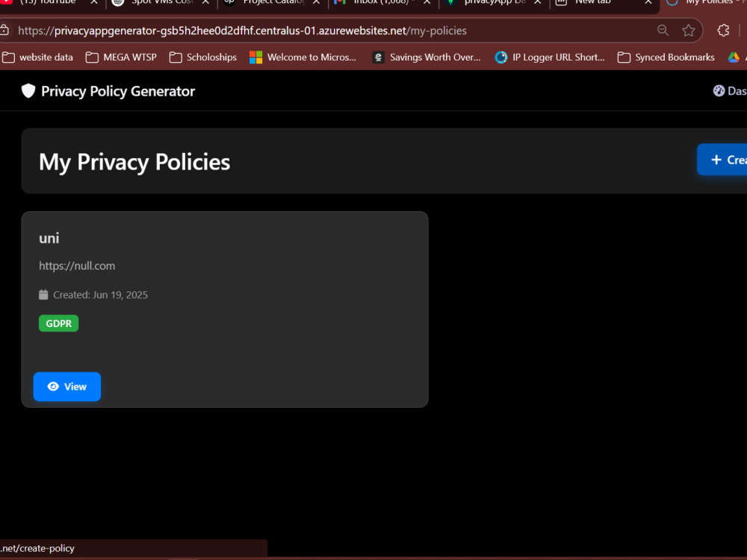
Task: Select the uni policy title
Action: pos(49,238)
